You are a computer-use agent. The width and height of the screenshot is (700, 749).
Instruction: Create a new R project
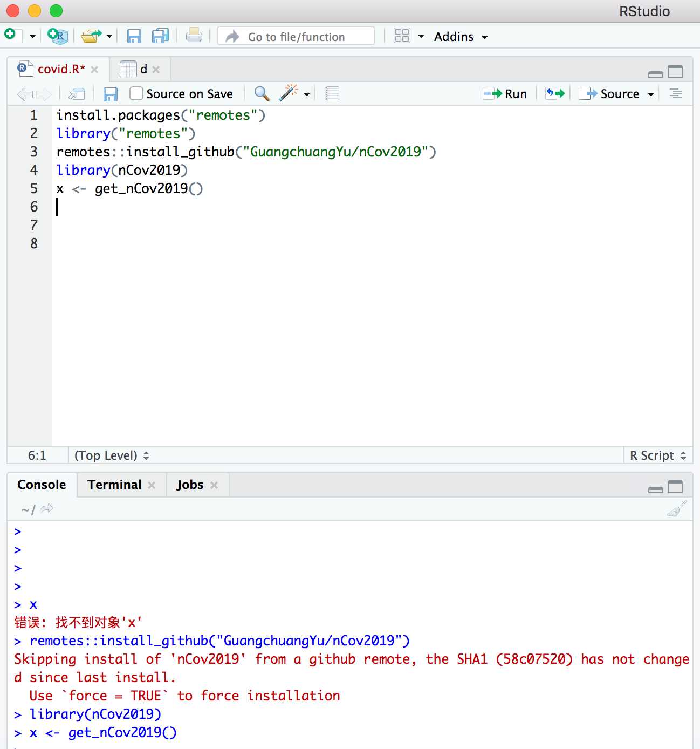(58, 36)
